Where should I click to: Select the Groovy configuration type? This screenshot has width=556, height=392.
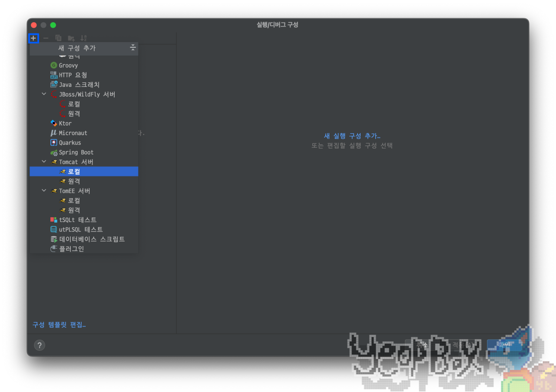coord(69,65)
